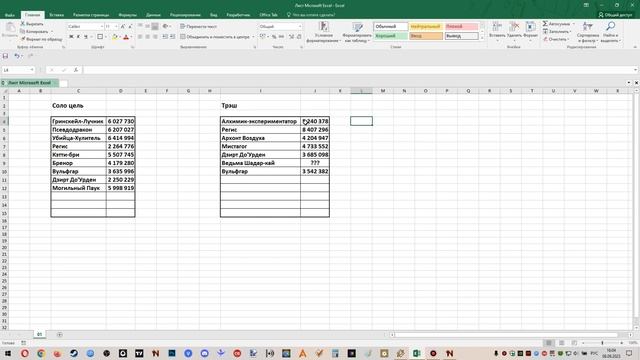This screenshot has width=640, height=360.
Task: Toggle Italic formatting
Action: click(78, 37)
